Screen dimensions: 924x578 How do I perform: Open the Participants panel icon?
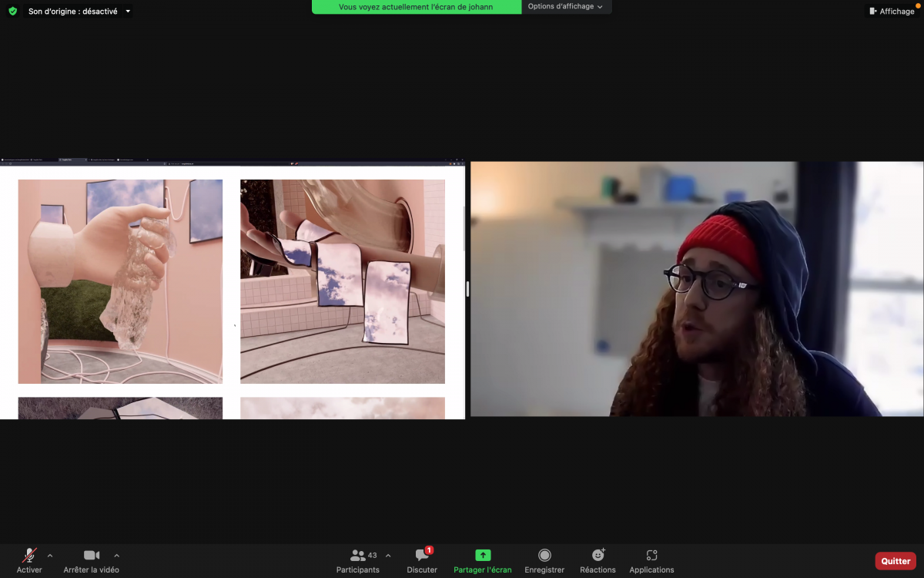357,555
